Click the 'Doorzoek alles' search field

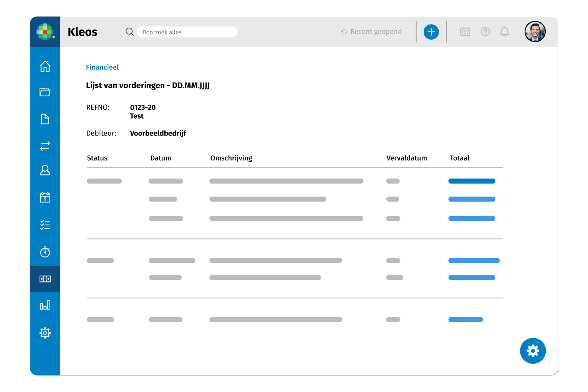[187, 32]
